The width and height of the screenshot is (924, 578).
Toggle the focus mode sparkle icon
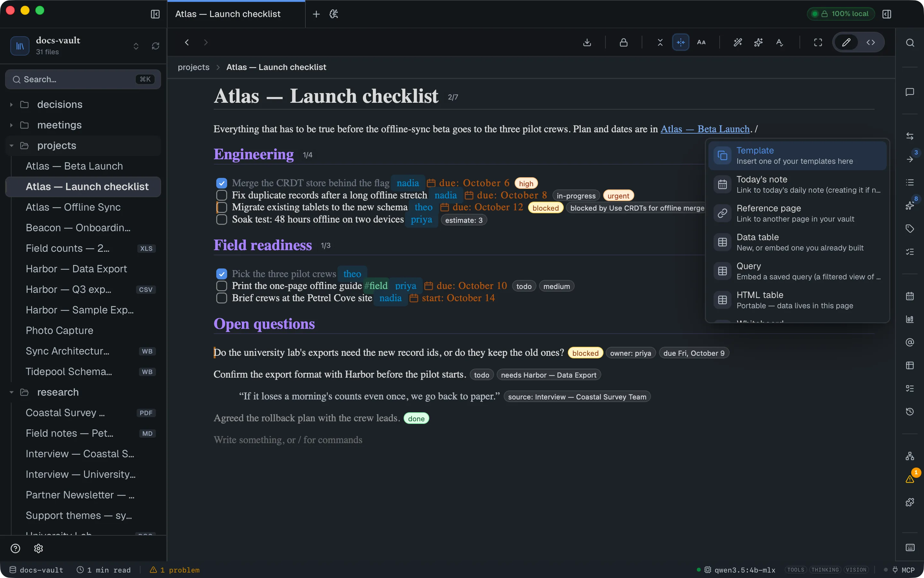pos(680,42)
